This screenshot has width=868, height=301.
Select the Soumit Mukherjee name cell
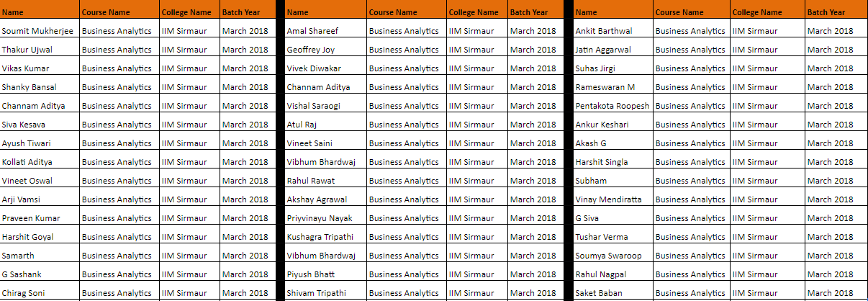click(40, 31)
